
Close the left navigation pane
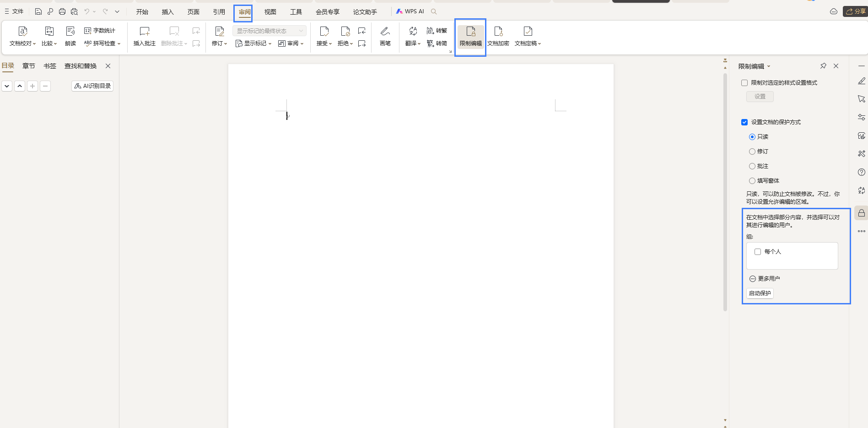(x=108, y=66)
